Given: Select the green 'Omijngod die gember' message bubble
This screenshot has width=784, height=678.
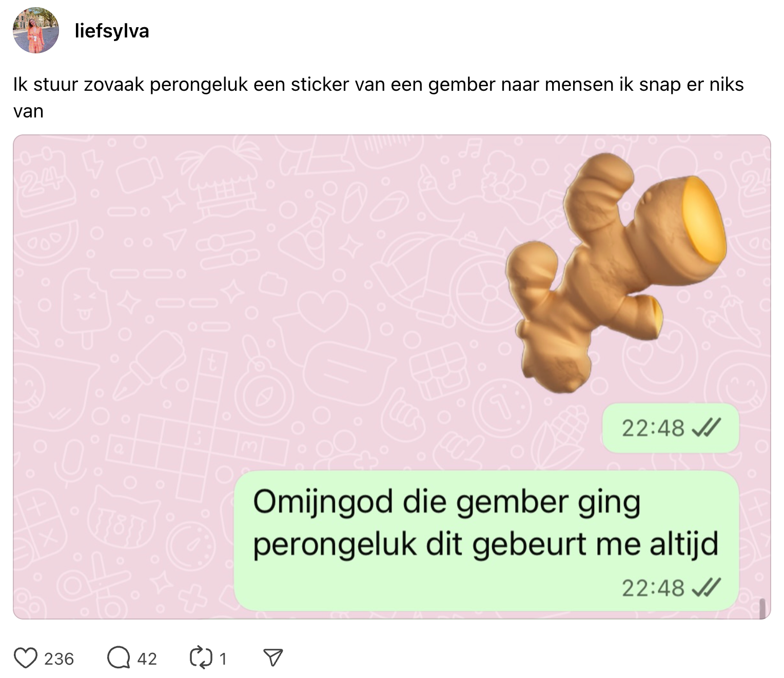Looking at the screenshot, I should pos(486,541).
